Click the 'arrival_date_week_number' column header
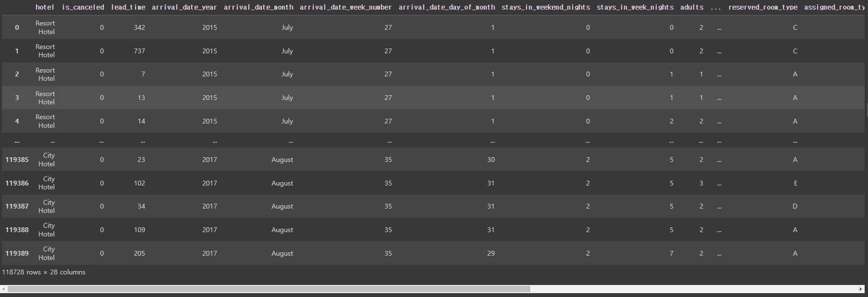The image size is (868, 297). [x=346, y=7]
